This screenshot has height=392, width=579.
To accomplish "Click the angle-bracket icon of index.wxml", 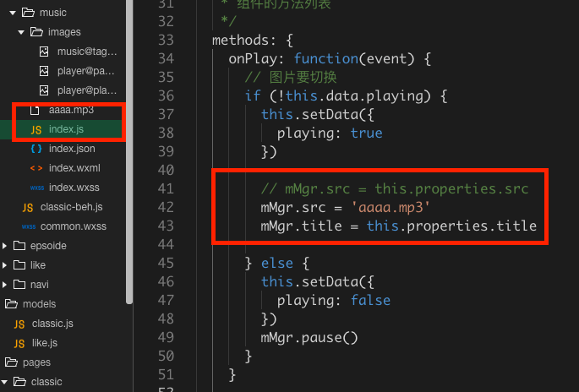I will (36, 168).
